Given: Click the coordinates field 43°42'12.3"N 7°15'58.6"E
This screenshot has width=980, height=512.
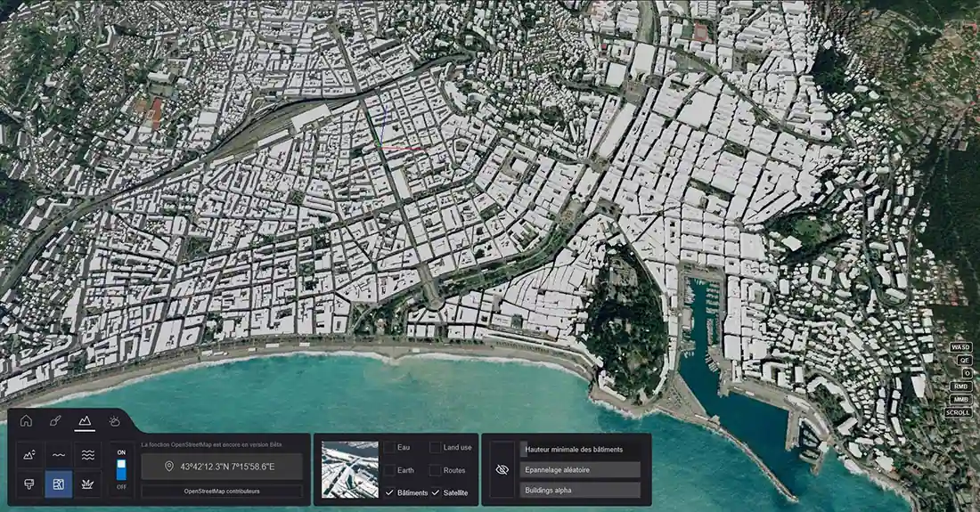Looking at the screenshot, I should coord(222,467).
